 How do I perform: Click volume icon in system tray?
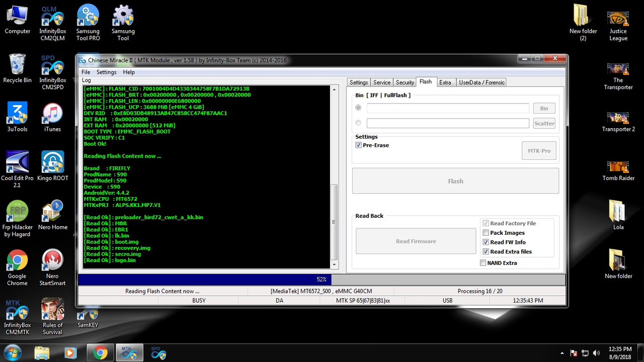coord(597,353)
